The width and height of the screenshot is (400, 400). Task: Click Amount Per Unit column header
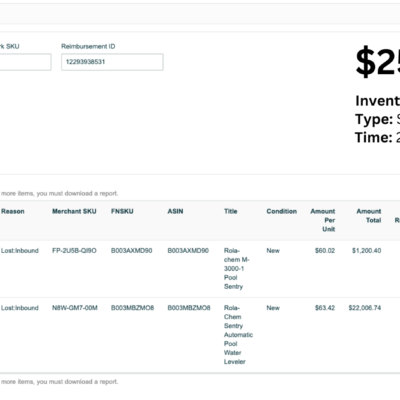coord(323,220)
